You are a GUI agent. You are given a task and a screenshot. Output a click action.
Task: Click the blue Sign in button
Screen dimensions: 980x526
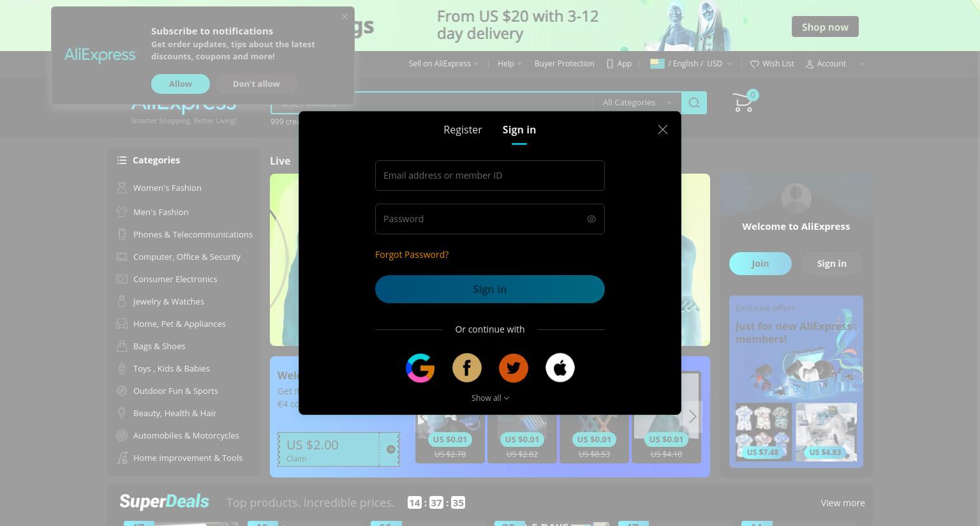[x=490, y=289]
